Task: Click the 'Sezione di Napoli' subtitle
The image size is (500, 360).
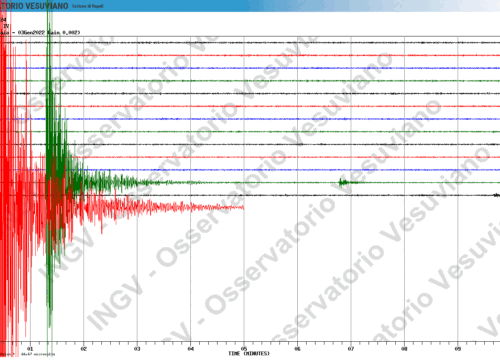Action: pos(88,6)
